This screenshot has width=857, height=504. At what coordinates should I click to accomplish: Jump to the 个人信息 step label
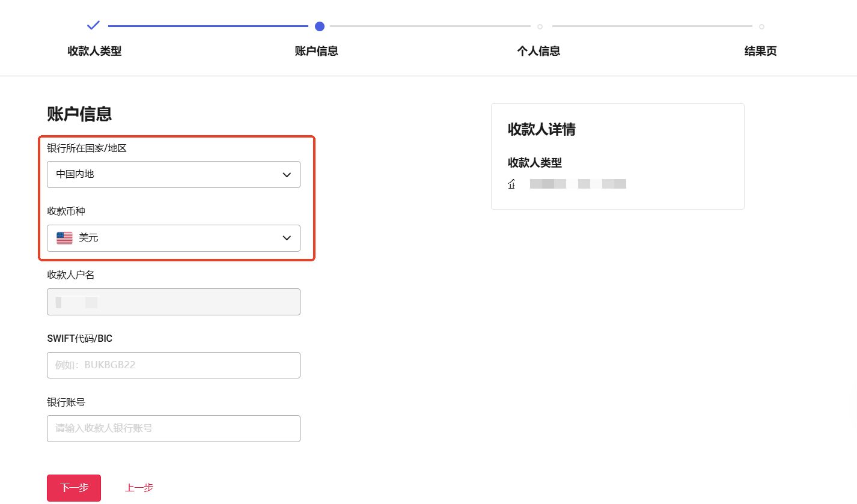tap(538, 51)
